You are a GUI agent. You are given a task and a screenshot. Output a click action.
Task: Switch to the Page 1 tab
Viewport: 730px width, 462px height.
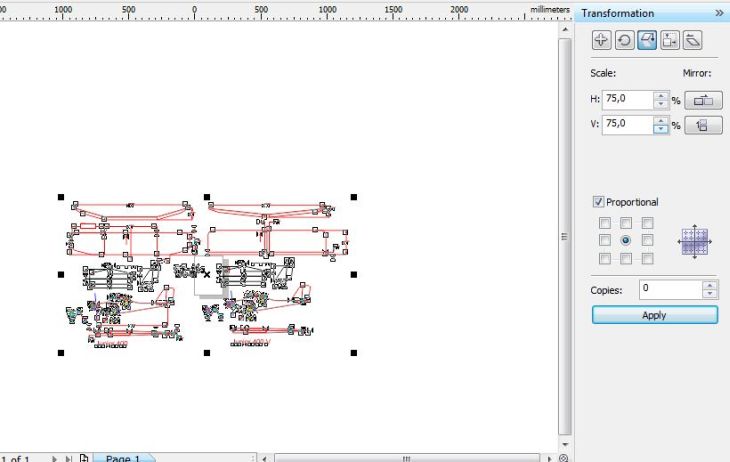(123, 459)
